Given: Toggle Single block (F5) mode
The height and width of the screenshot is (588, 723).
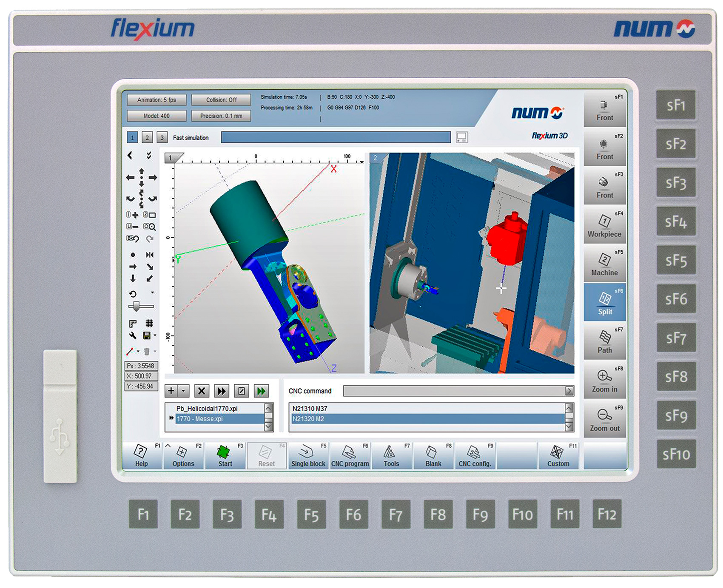Looking at the screenshot, I should pyautogui.click(x=308, y=456).
